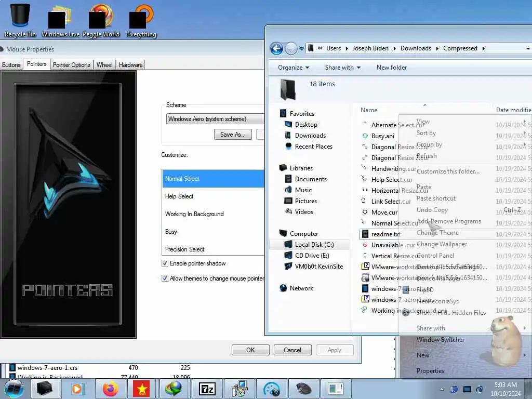Select Working In Background pointer entry
Screen dimensions: 532x399
click(x=213, y=214)
